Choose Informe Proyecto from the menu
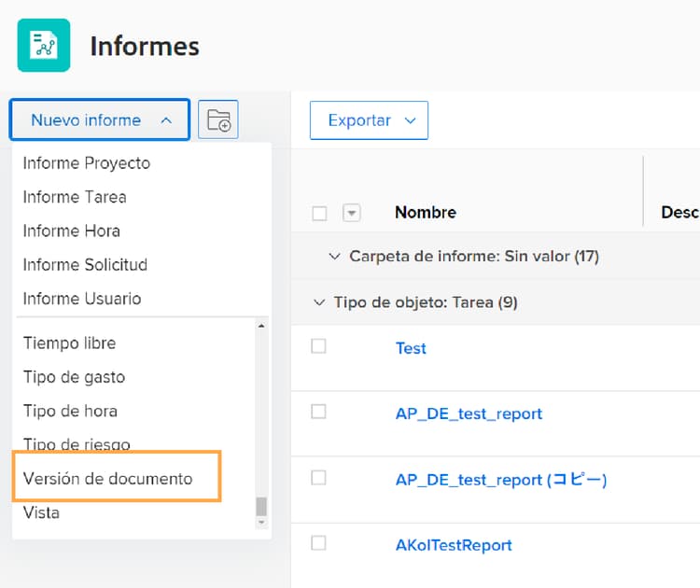This screenshot has width=700, height=588. pyautogui.click(x=87, y=163)
